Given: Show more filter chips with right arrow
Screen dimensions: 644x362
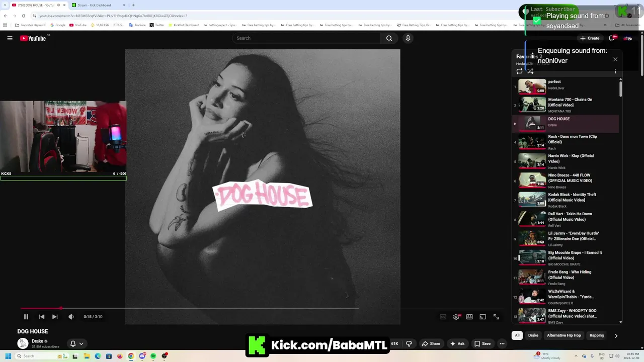Looking at the screenshot, I should click(x=616, y=335).
